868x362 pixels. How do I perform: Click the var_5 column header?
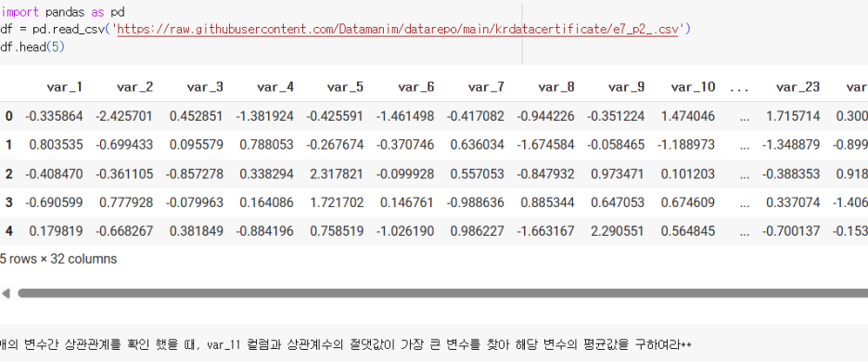pyautogui.click(x=345, y=87)
